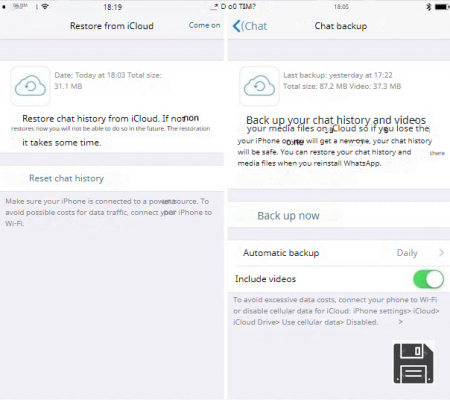Viewport: 450px width, 400px height.
Task: Tap the iCloud backup icon on the Chat backup screen
Action: pyautogui.click(x=259, y=86)
